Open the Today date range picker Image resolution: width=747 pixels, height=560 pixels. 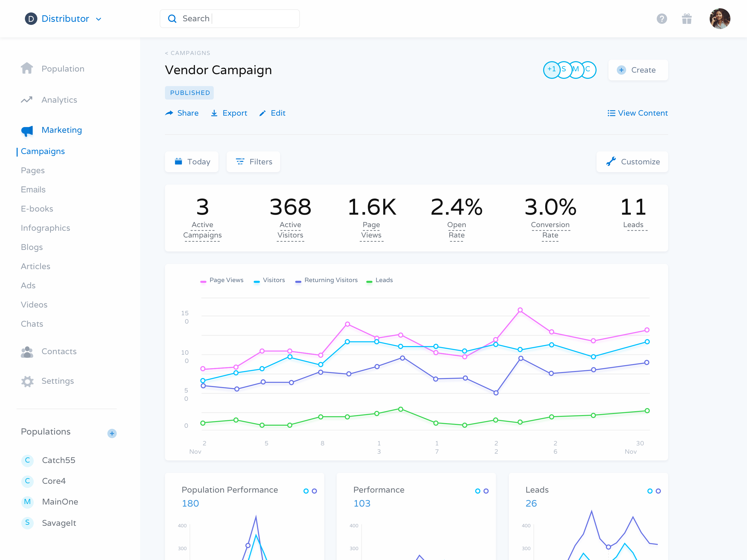[x=191, y=162]
